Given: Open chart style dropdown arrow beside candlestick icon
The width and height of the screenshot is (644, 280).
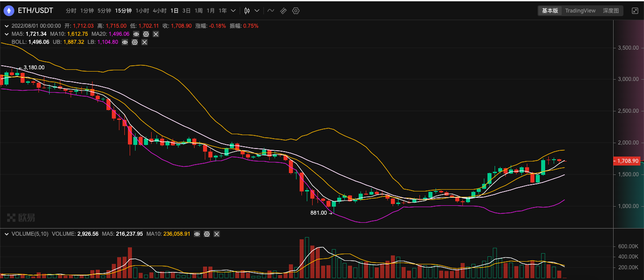Looking at the screenshot, I should coord(257,11).
